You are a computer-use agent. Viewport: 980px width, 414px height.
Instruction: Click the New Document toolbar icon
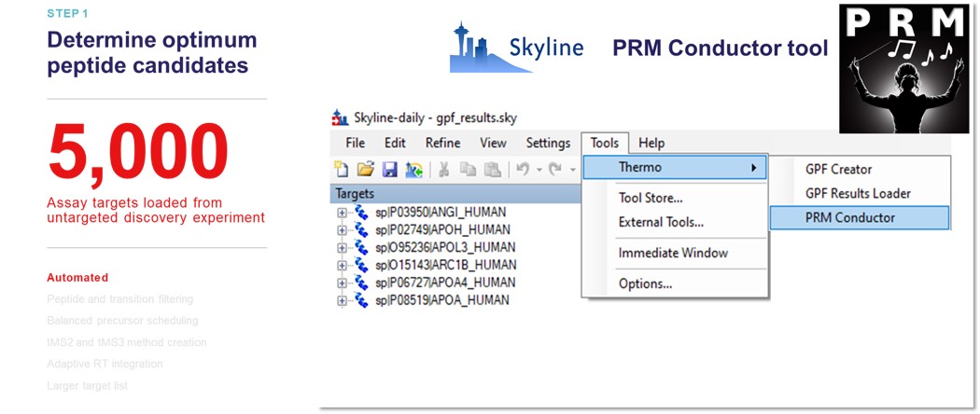(342, 169)
